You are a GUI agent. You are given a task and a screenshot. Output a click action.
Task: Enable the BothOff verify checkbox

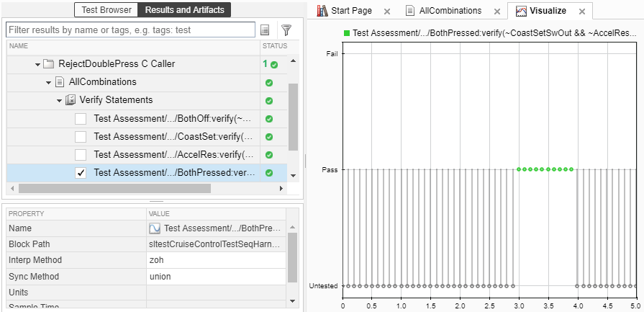point(81,119)
